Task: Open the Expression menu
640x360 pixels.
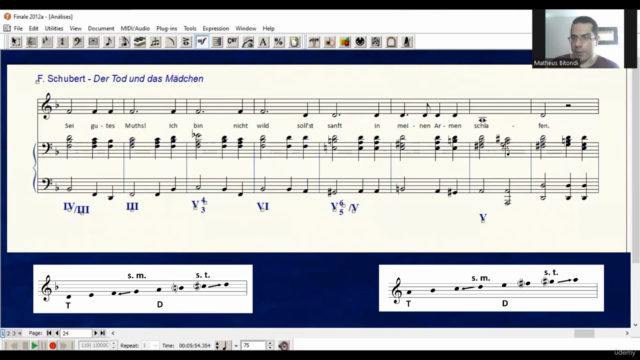Action: pos(216,28)
